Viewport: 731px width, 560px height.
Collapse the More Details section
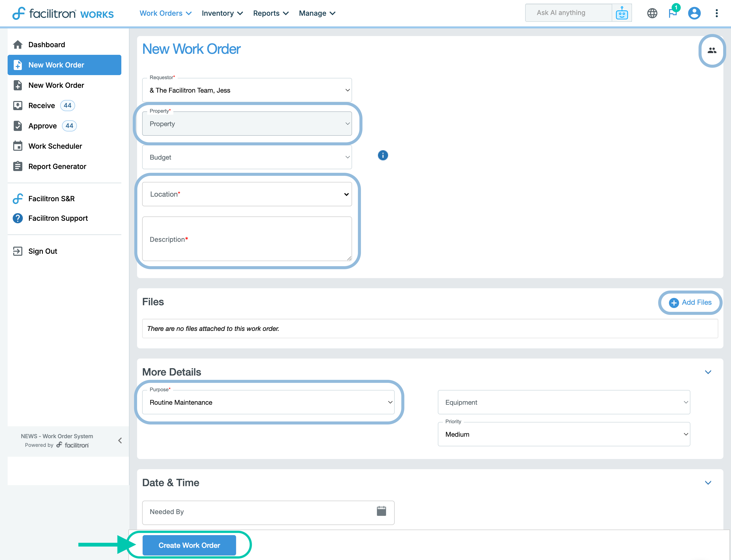point(708,372)
